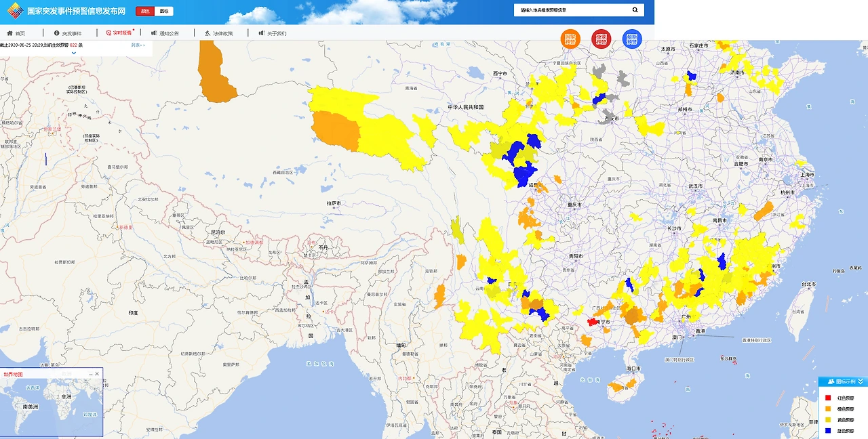
Task: Open 法律政策 menu item
Action: tap(218, 33)
